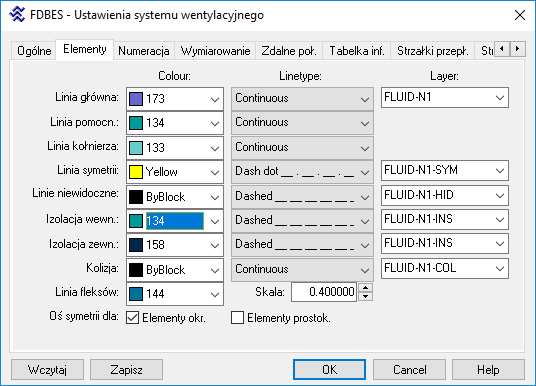The width and height of the screenshot is (536, 386).
Task: Click the purple Linia główna swatch 173
Action: coord(136,99)
